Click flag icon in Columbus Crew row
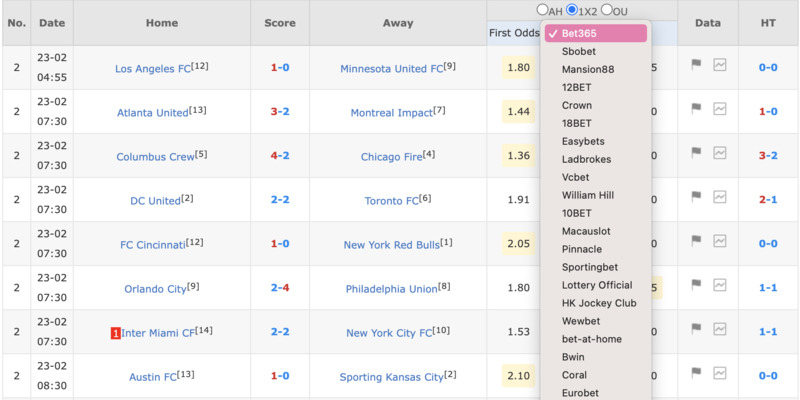The width and height of the screenshot is (800, 400). (x=696, y=153)
